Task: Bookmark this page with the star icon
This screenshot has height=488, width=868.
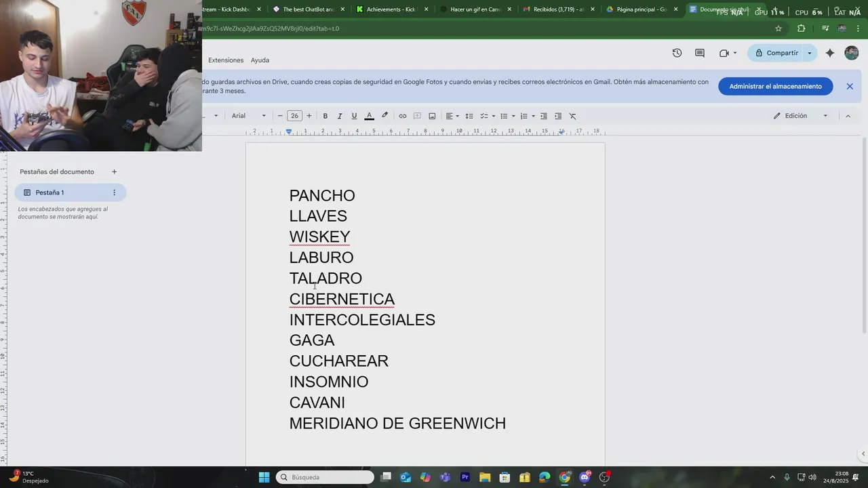Action: tap(778, 28)
